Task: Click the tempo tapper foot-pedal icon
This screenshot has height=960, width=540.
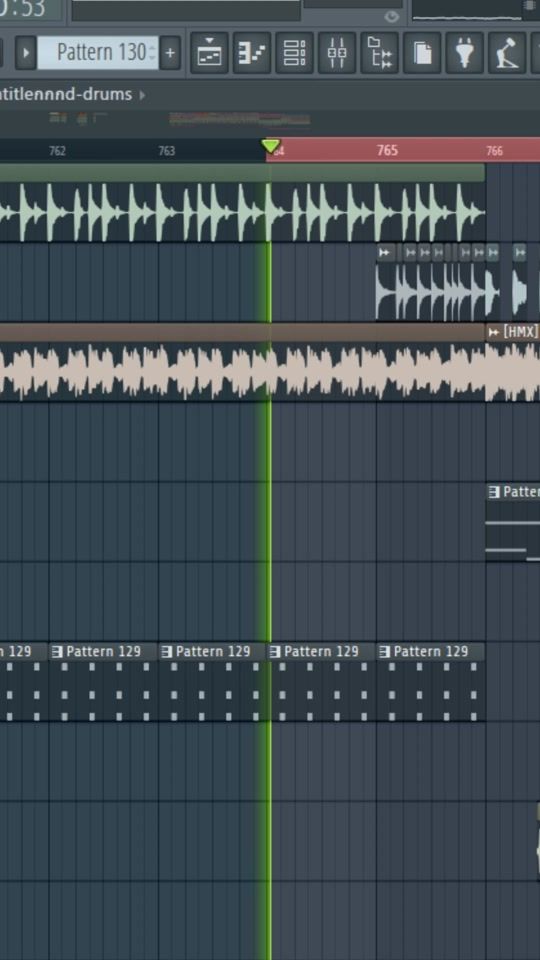Action: [x=507, y=53]
